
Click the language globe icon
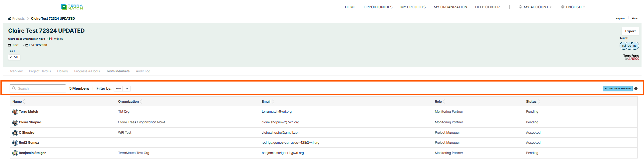[x=563, y=7]
